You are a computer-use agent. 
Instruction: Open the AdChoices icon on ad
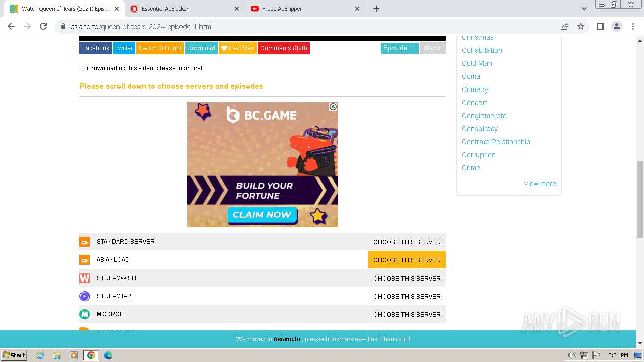point(333,107)
